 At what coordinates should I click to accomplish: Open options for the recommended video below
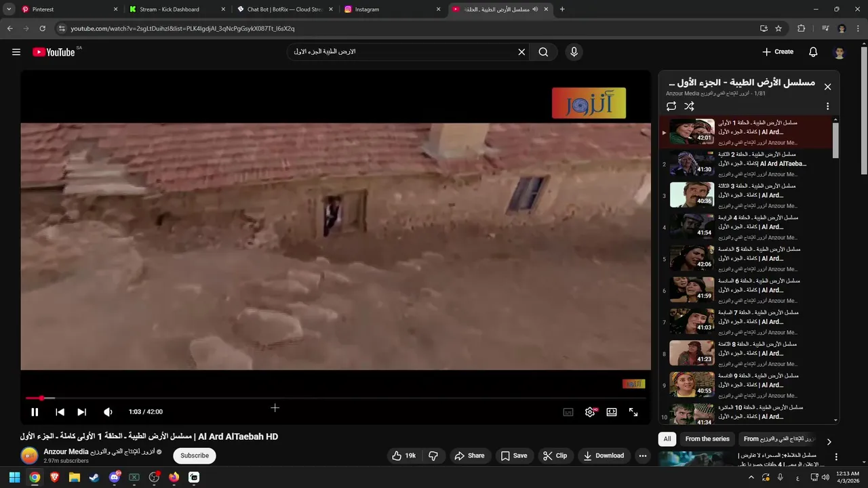[836, 457]
